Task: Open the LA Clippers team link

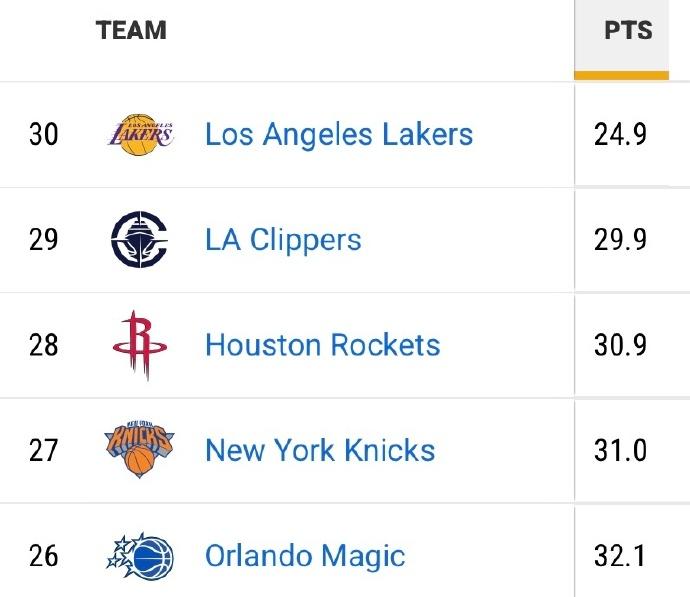Action: pyautogui.click(x=283, y=240)
